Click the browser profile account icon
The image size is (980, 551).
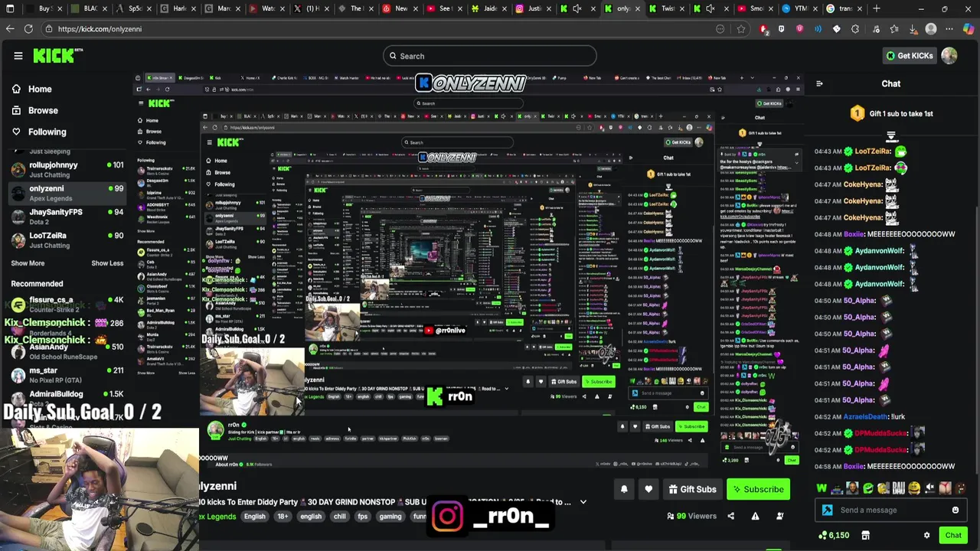click(931, 29)
